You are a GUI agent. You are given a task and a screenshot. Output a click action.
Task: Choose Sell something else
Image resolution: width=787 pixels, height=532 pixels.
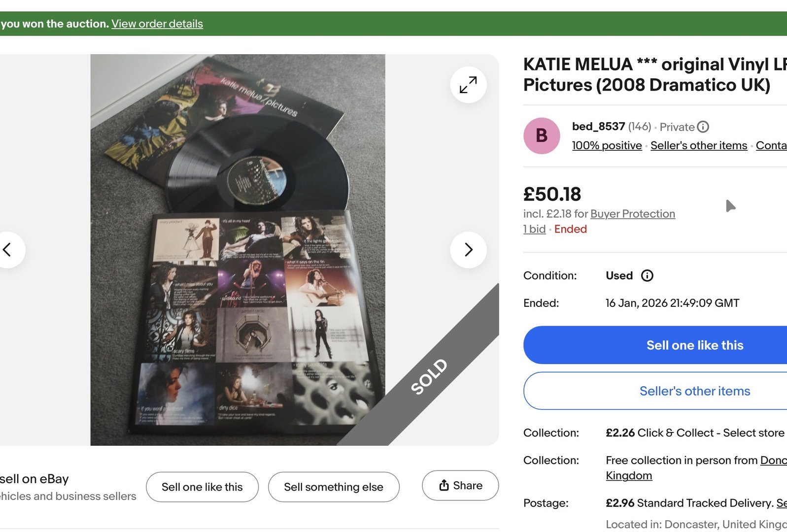[x=333, y=487]
